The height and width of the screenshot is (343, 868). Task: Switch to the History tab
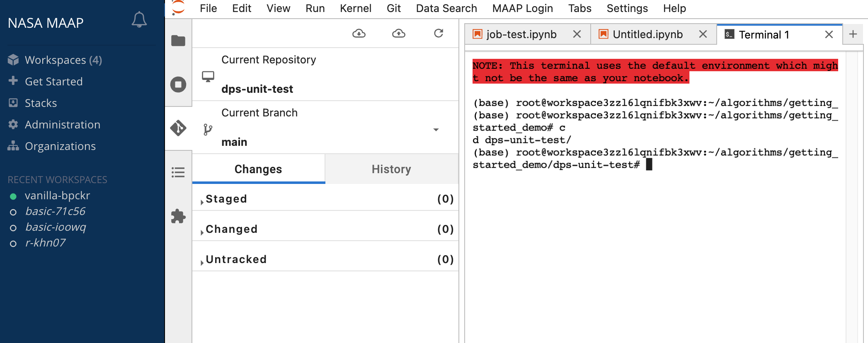391,169
